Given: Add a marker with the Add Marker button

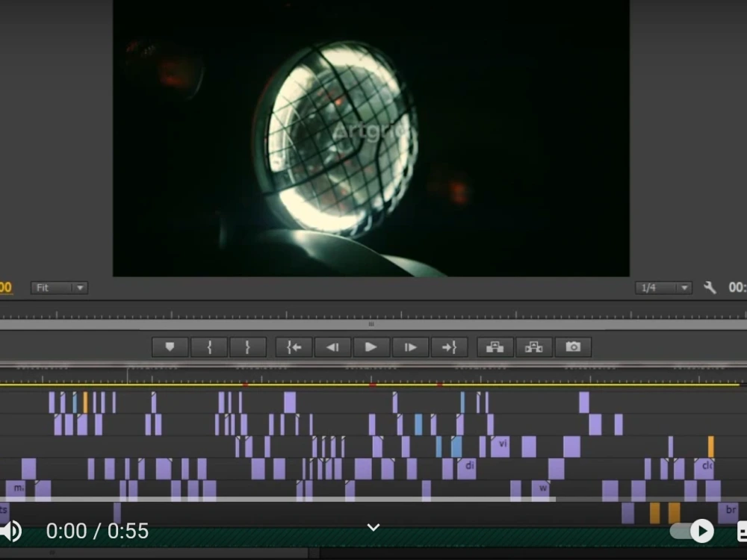Looking at the screenshot, I should (170, 347).
